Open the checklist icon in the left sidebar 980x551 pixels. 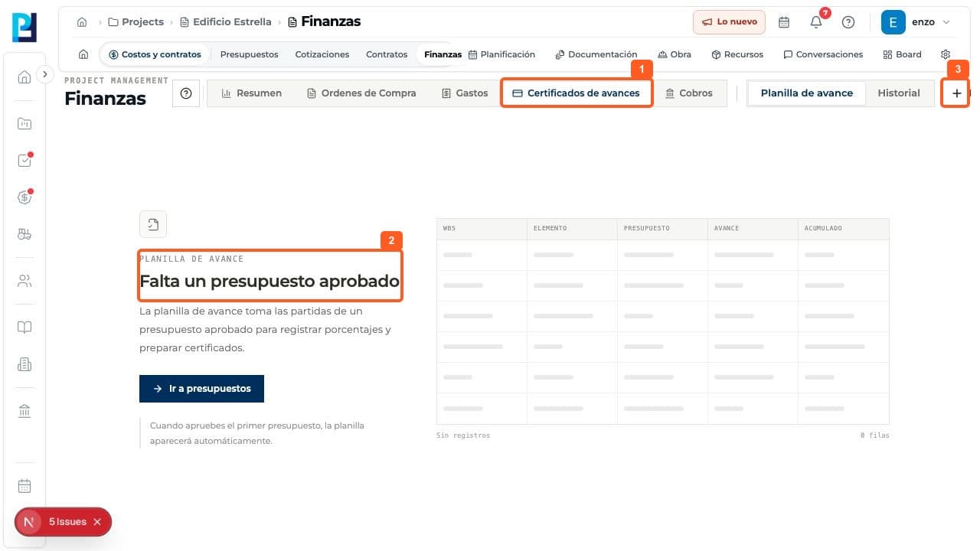click(x=24, y=161)
